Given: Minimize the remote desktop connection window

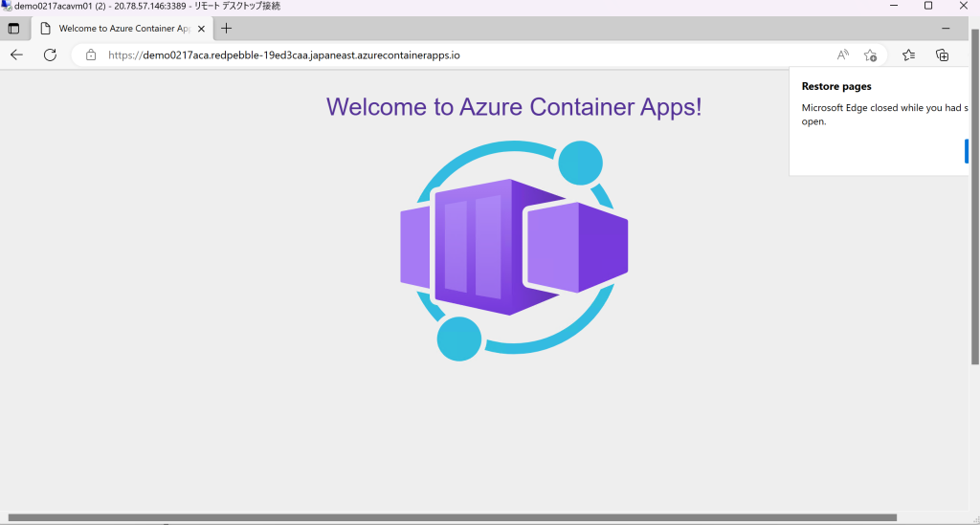Looking at the screenshot, I should [894, 6].
